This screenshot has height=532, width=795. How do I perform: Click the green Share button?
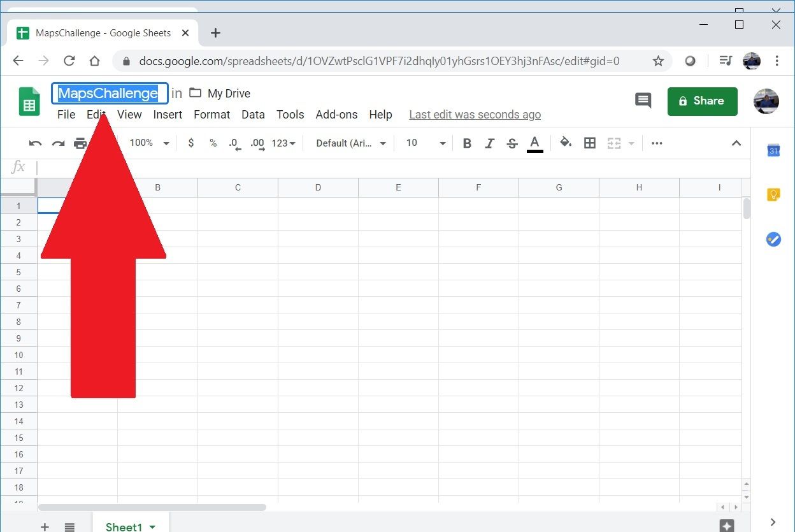[x=702, y=101]
